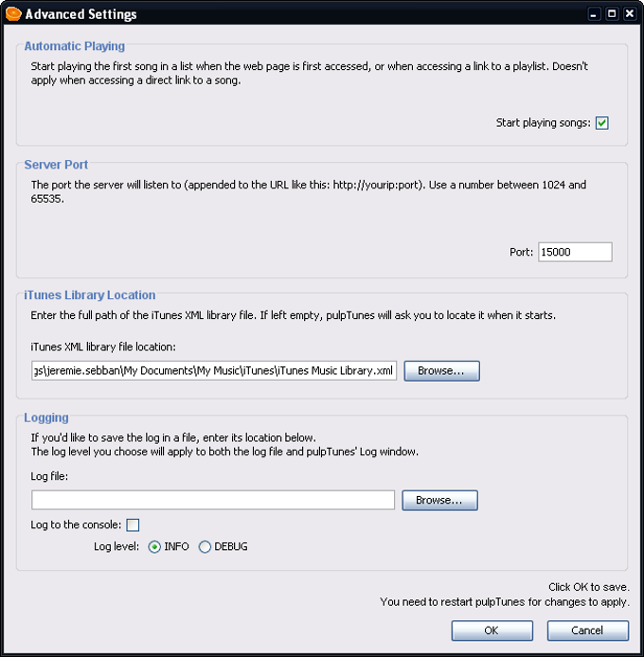Click the 'Port:' label
Image resolution: width=644 pixels, height=657 pixels.
click(x=521, y=252)
